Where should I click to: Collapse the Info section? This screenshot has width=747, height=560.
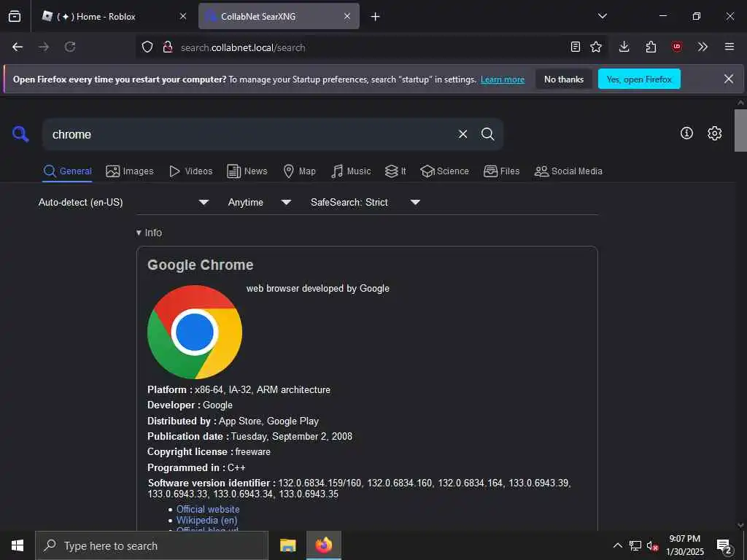(149, 233)
